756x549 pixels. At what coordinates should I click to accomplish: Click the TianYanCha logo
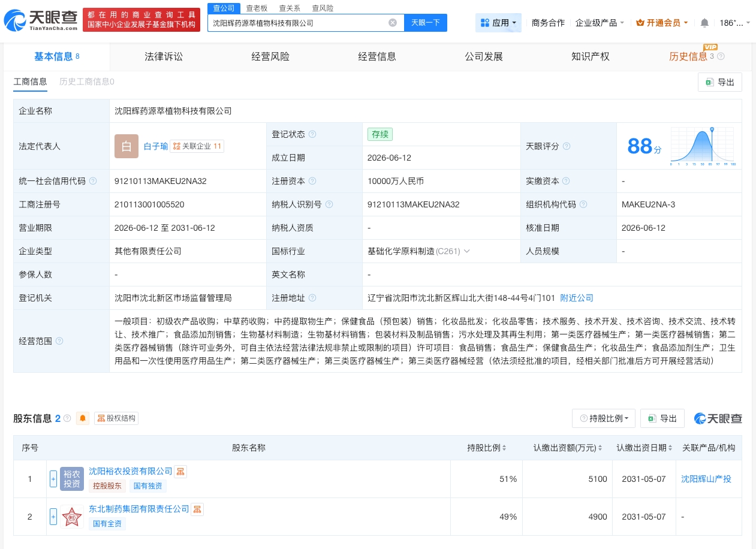(x=41, y=20)
